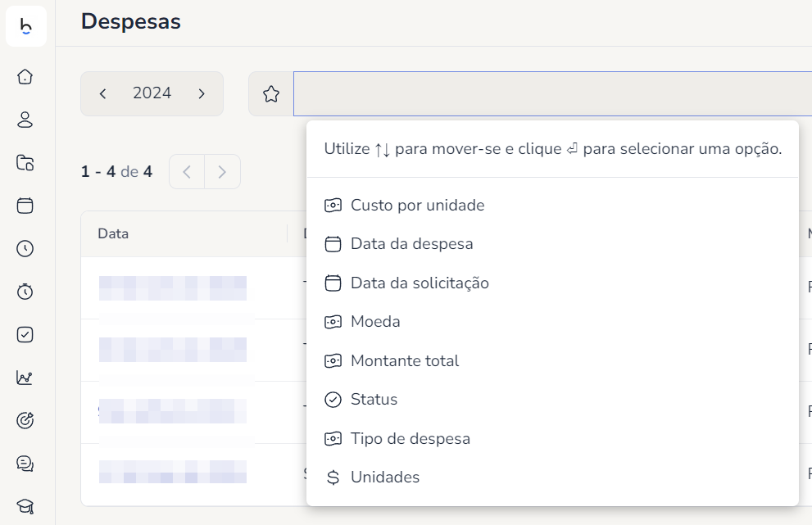Click the stopwatch timer sidebar icon
The width and height of the screenshot is (812, 525).
(x=25, y=292)
